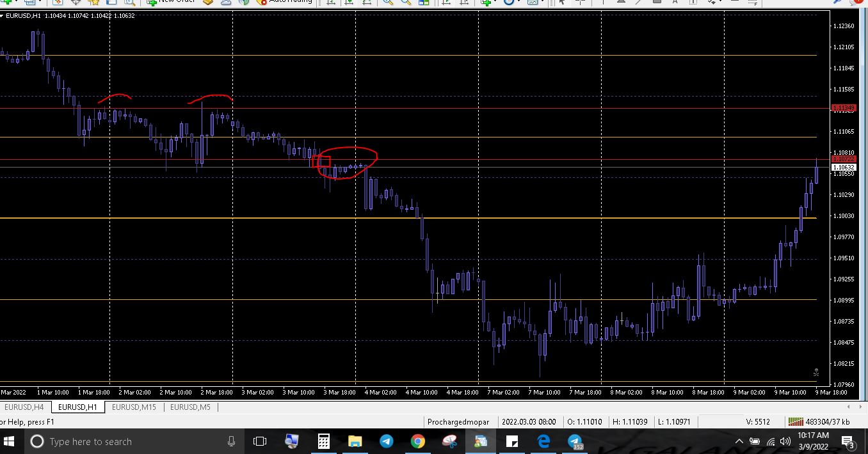Image resolution: width=868 pixels, height=454 pixels.
Task: Open File Explorer from the taskbar
Action: click(x=355, y=441)
